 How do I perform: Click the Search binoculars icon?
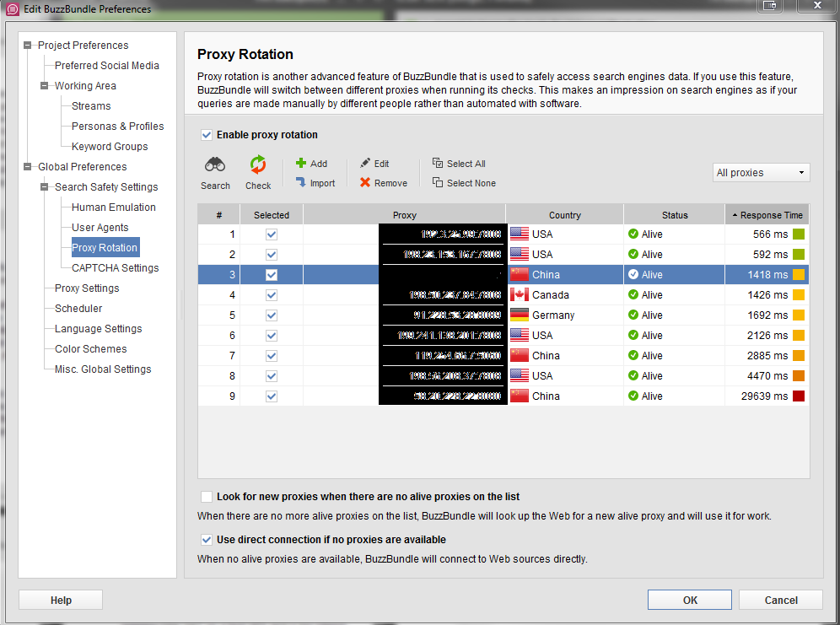coord(215,164)
